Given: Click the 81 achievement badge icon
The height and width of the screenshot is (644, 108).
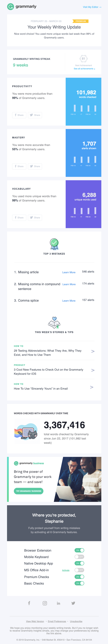Looking at the screenshot, I should pyautogui.click(x=84, y=58).
